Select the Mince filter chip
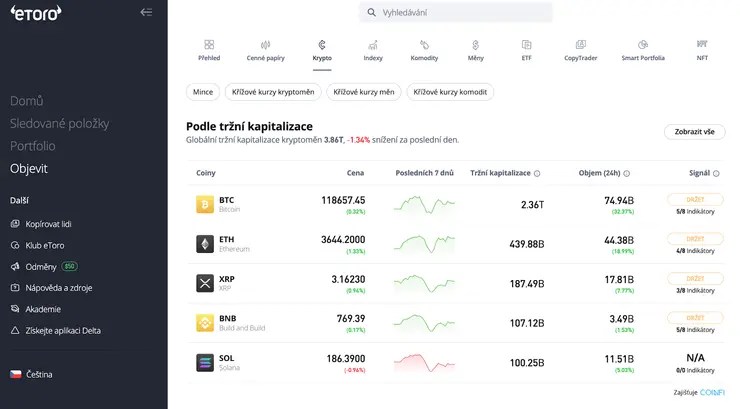 pyautogui.click(x=203, y=92)
